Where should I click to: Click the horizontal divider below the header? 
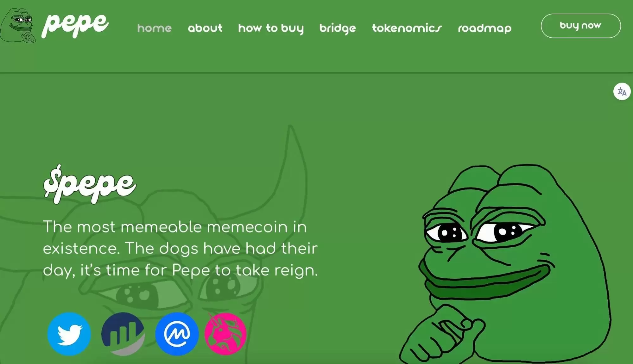coord(316,73)
